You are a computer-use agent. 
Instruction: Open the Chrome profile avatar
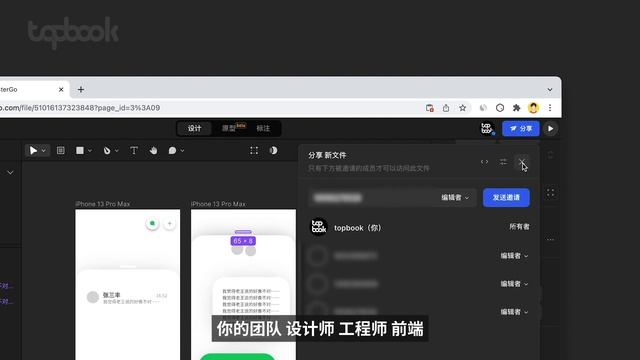click(533, 108)
